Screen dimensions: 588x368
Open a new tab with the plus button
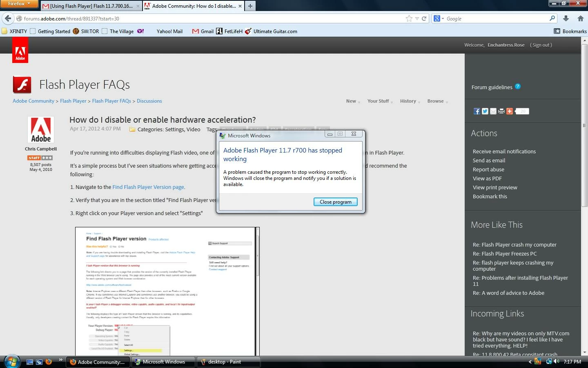pos(250,6)
